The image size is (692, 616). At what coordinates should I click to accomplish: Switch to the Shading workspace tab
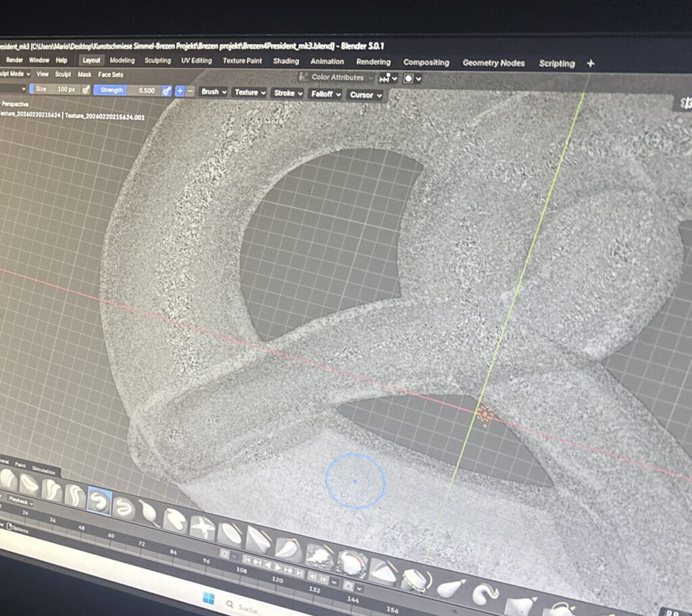pyautogui.click(x=286, y=61)
